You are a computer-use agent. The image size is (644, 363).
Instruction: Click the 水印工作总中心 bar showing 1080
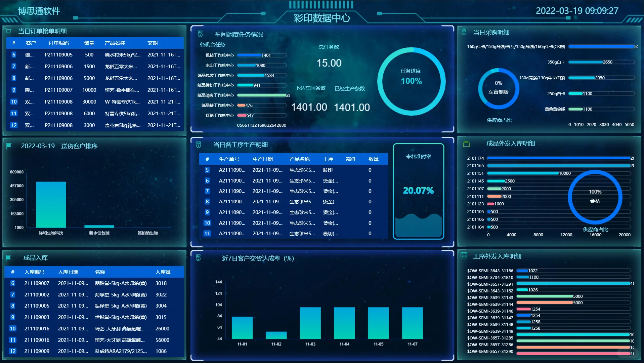click(x=247, y=65)
